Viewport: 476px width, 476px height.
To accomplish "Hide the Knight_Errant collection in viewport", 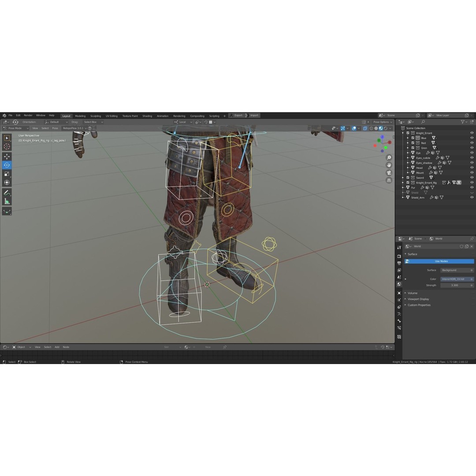I will (x=472, y=133).
